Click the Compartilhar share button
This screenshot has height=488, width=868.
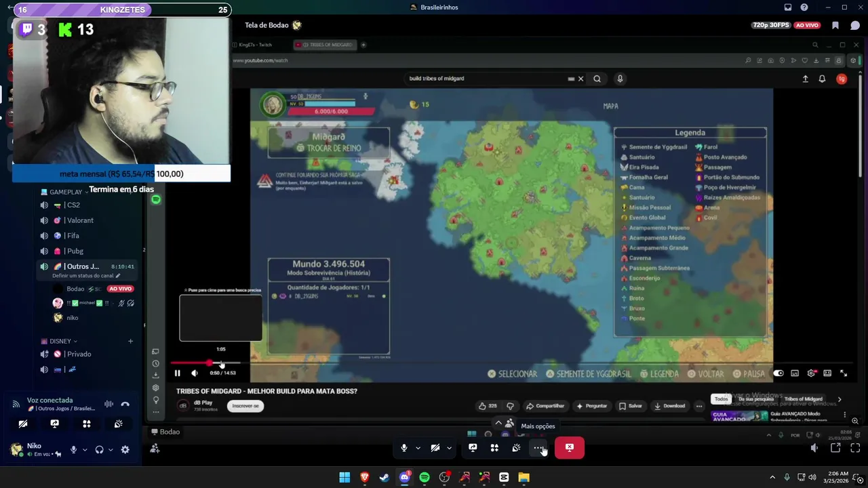545,406
